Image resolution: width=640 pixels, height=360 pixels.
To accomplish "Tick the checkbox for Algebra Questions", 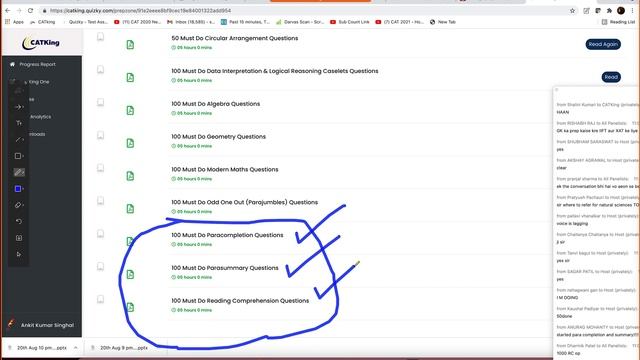I will (x=100, y=102).
